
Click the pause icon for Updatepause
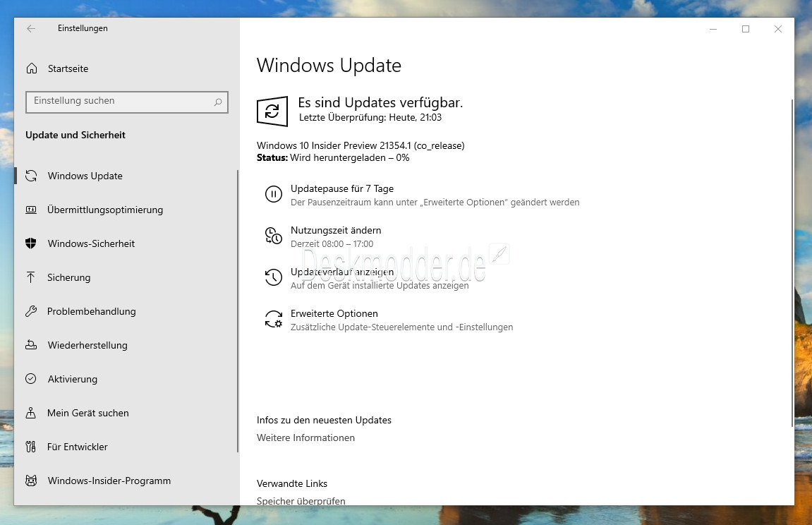click(x=274, y=194)
